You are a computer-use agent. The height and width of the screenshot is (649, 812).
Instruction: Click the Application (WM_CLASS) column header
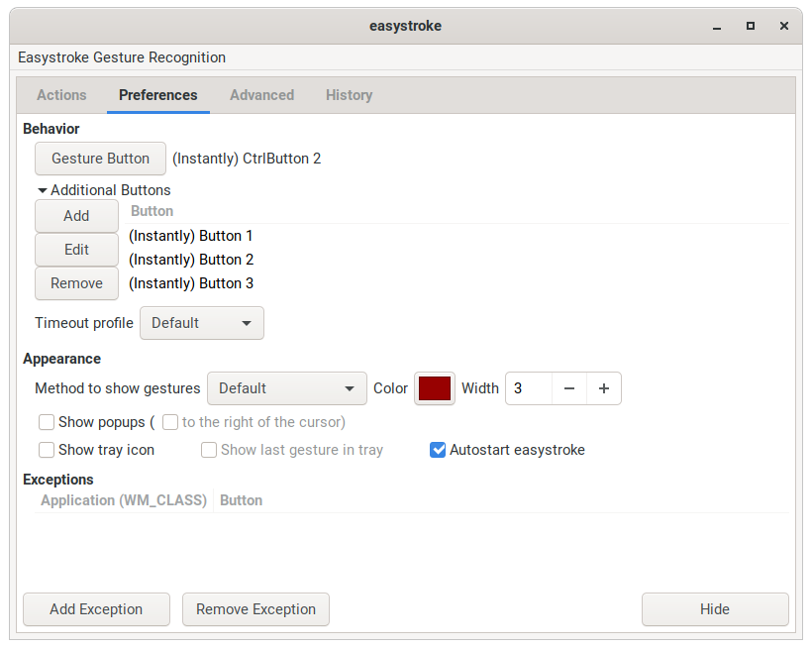click(x=124, y=500)
